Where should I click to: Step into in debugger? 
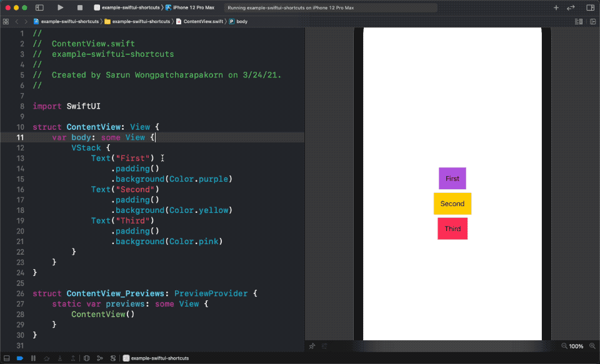(60, 358)
